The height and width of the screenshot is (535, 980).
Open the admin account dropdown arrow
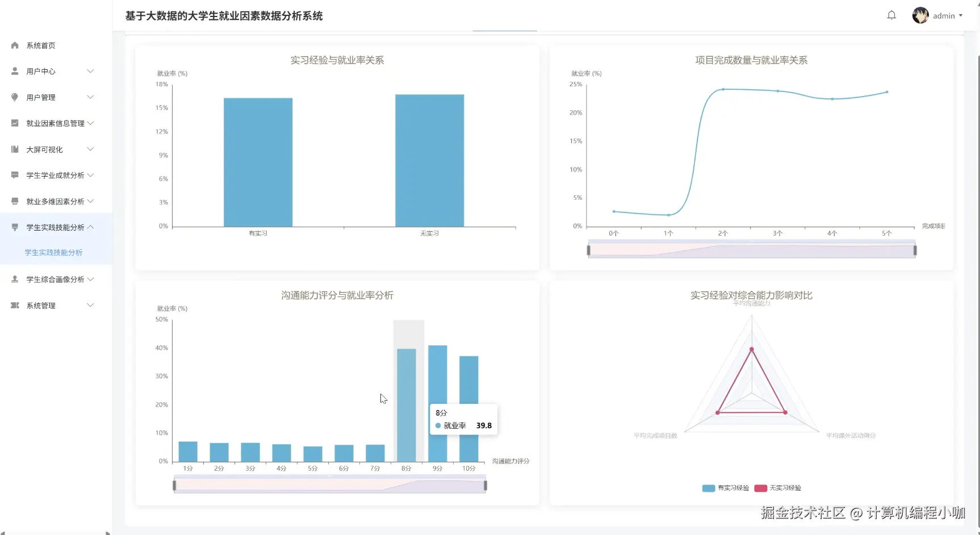961,15
